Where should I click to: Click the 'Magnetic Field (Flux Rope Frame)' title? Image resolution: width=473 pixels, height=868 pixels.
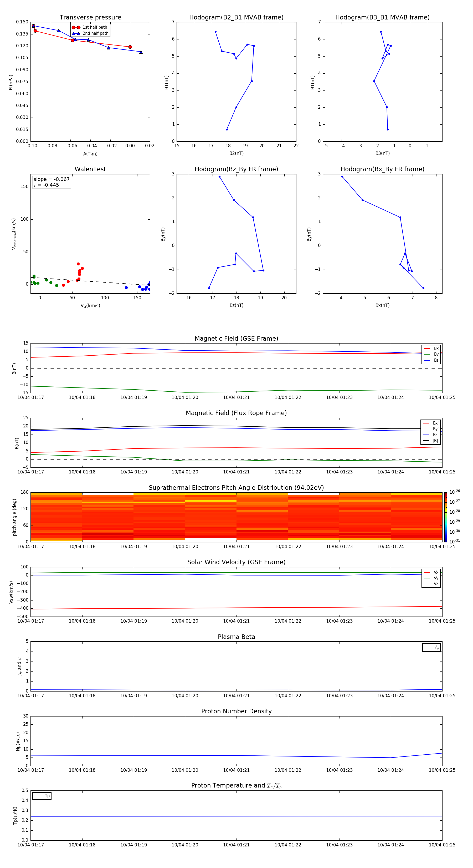tap(236, 413)
